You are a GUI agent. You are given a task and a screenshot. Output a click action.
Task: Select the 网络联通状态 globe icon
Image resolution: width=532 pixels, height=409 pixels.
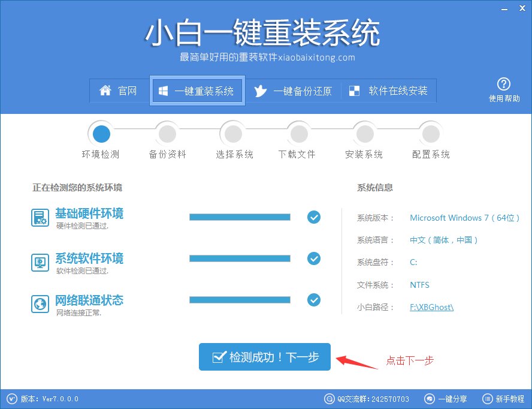point(40,303)
